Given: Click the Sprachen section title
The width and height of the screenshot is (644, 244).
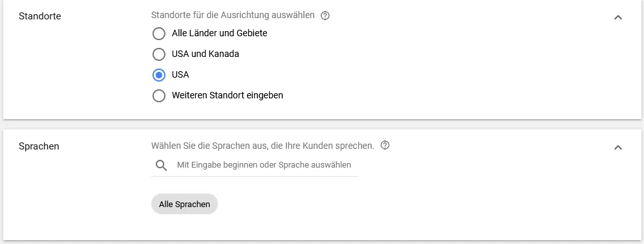Looking at the screenshot, I should [x=39, y=146].
